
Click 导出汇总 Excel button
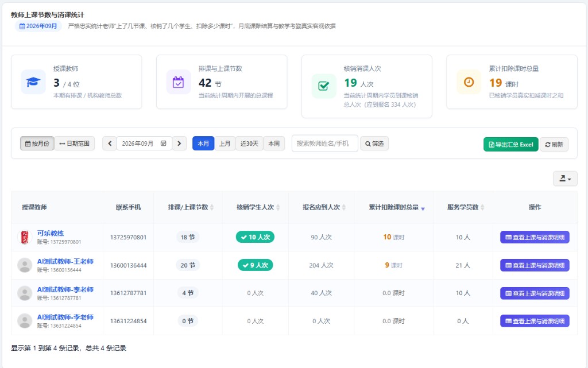point(510,144)
